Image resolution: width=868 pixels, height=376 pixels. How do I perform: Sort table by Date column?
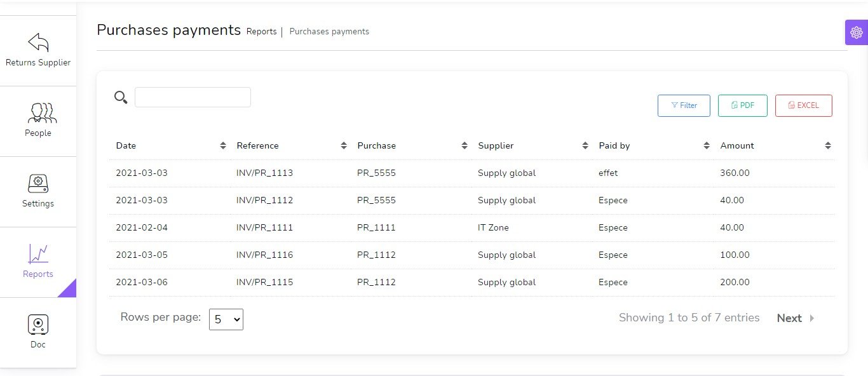point(126,145)
